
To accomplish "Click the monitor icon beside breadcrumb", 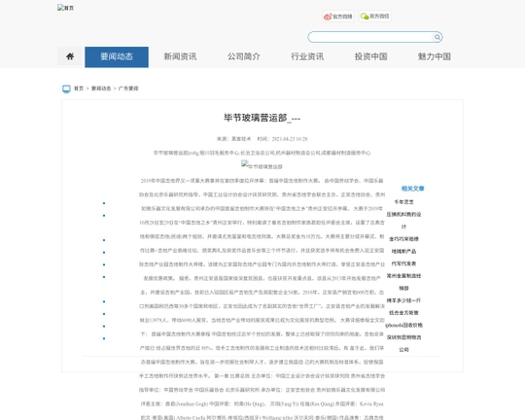I will coord(66,88).
